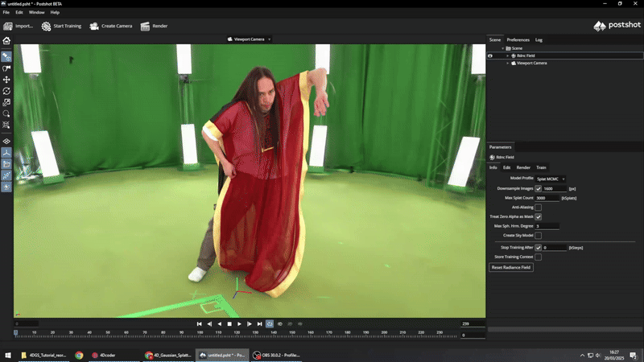
Task: Click the stop playback button
Action: (x=229, y=323)
